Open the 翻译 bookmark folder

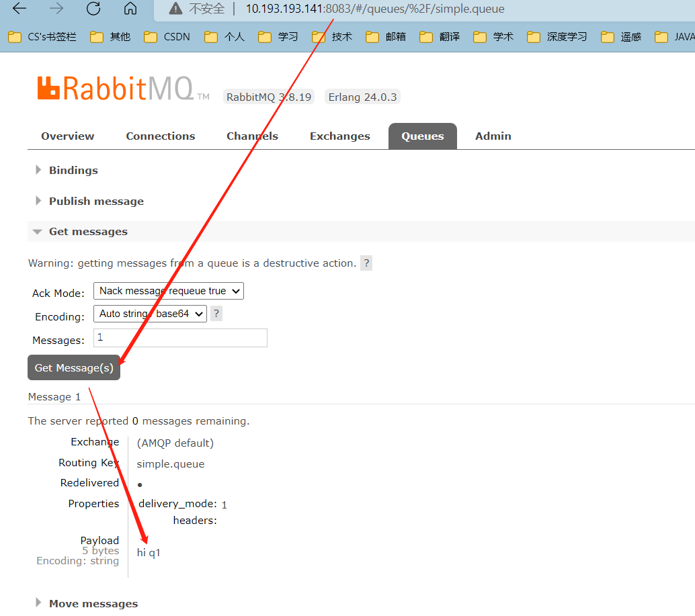(440, 37)
